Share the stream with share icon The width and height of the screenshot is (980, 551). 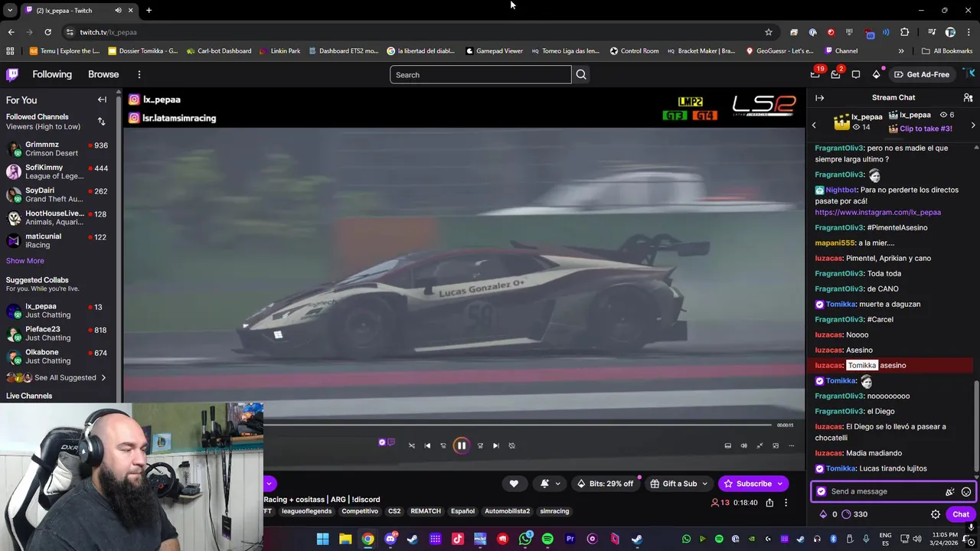point(769,503)
